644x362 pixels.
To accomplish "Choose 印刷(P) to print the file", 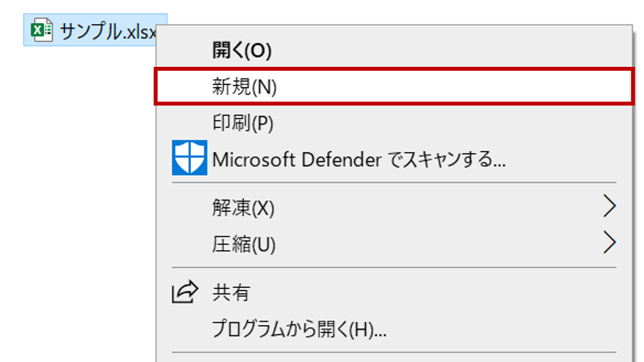I will [x=242, y=123].
